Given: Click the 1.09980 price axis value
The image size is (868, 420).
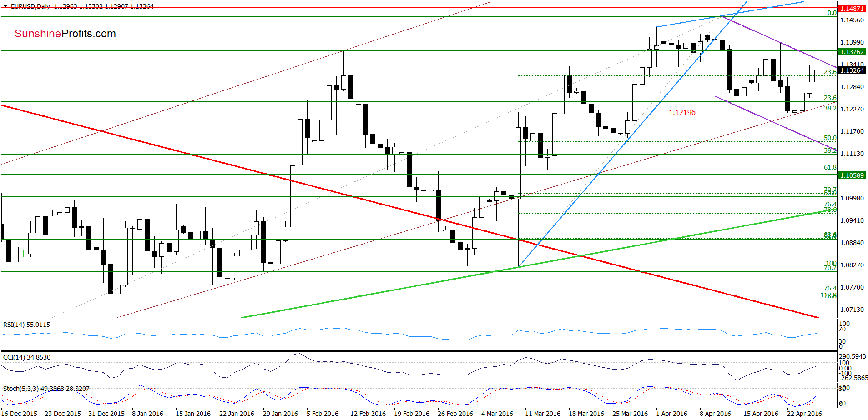Looking at the screenshot, I should [x=852, y=198].
